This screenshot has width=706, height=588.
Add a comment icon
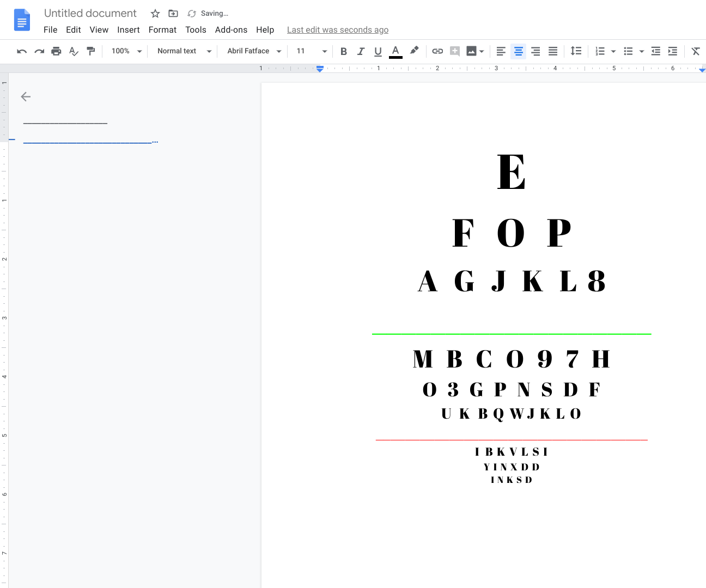(455, 51)
